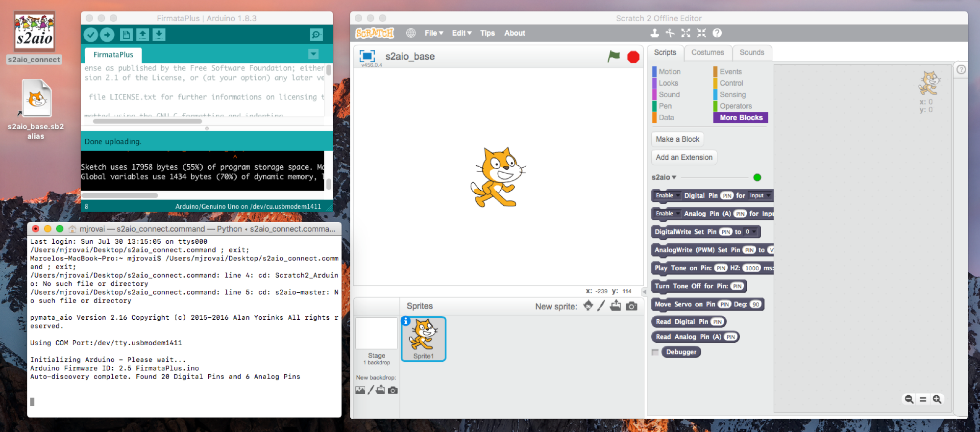This screenshot has height=432, width=980.
Task: Select the Sprite1 thumbnail
Action: pyautogui.click(x=423, y=339)
